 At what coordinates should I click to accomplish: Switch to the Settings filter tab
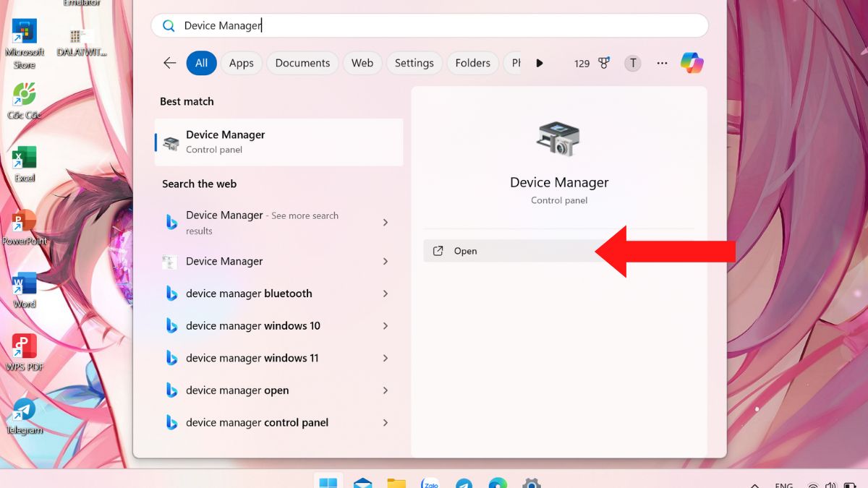[x=414, y=63]
